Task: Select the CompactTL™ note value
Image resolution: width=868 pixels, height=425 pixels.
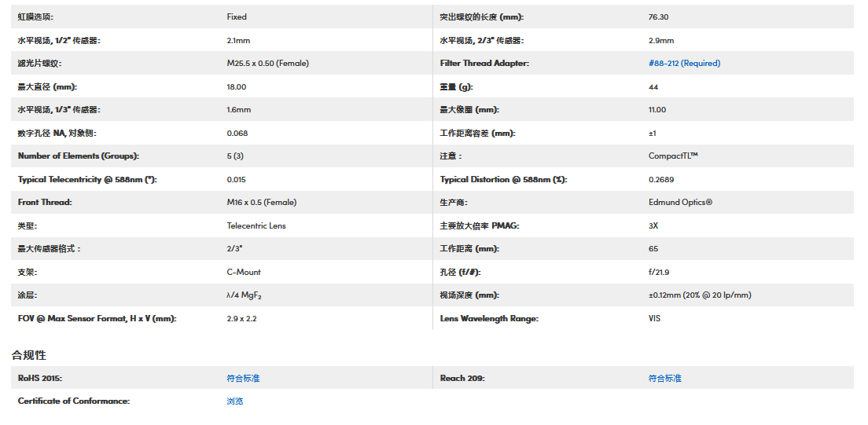Action: [673, 156]
